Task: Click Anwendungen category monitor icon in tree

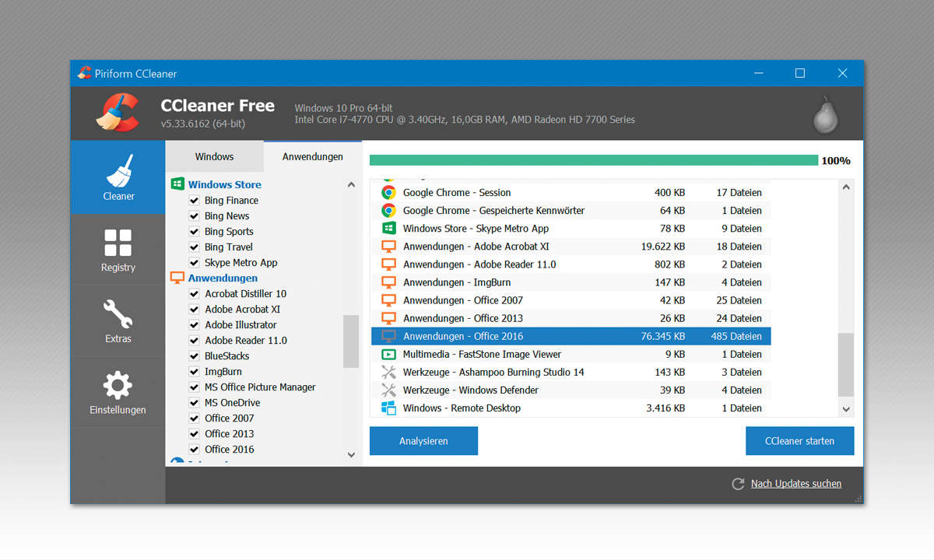Action: 177,278
